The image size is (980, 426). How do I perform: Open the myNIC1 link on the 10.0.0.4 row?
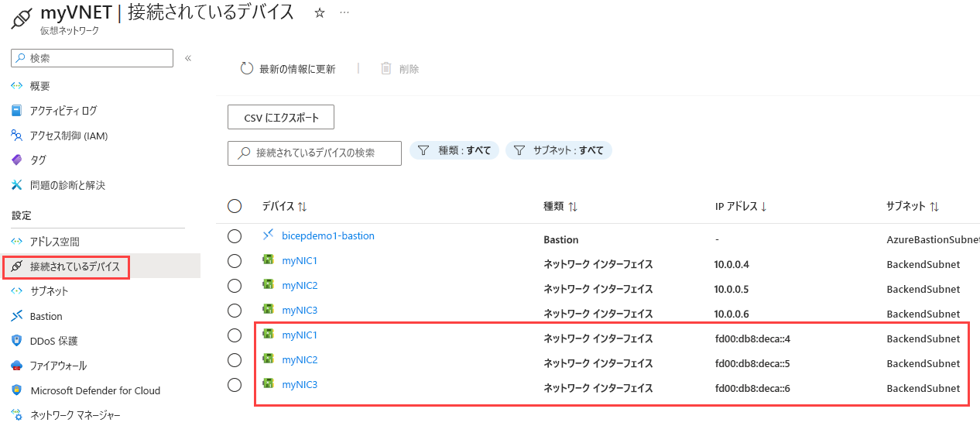(x=300, y=260)
